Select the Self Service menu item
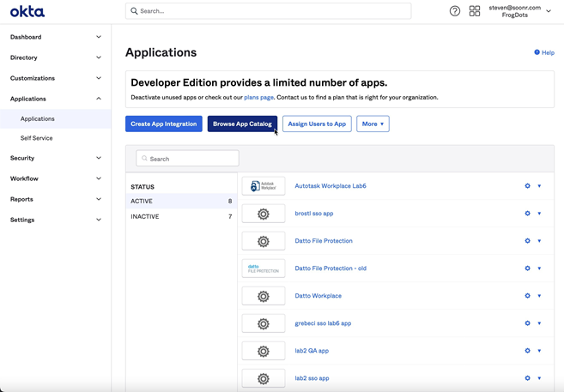 point(37,138)
